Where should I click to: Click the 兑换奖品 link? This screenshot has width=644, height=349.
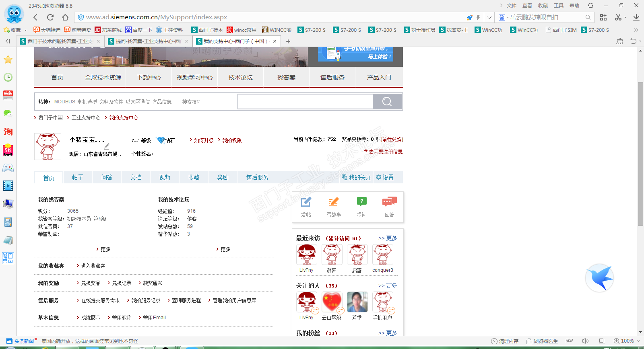91,283
